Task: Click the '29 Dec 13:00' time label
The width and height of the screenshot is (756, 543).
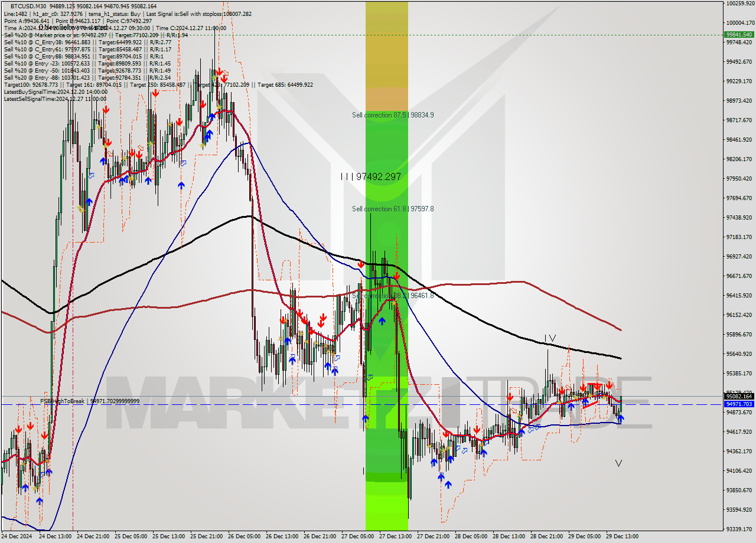Action: tap(622, 537)
